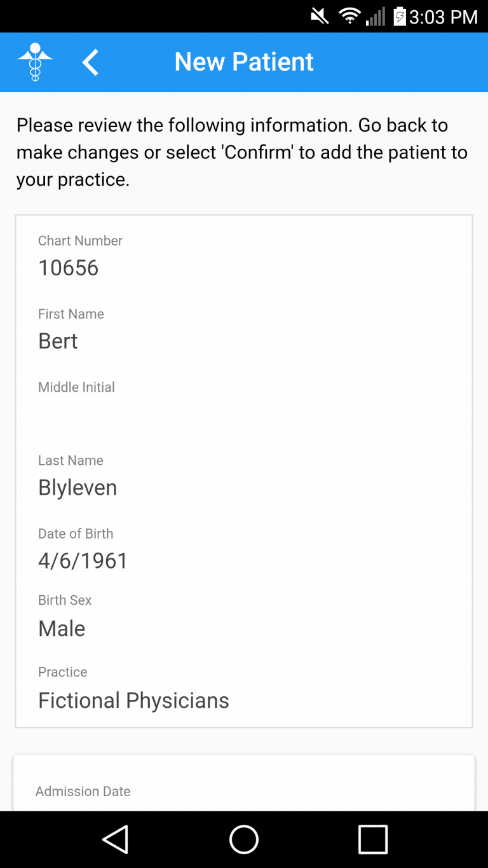Tap the New Patient header title
Screen dimensions: 488x868
click(x=244, y=62)
